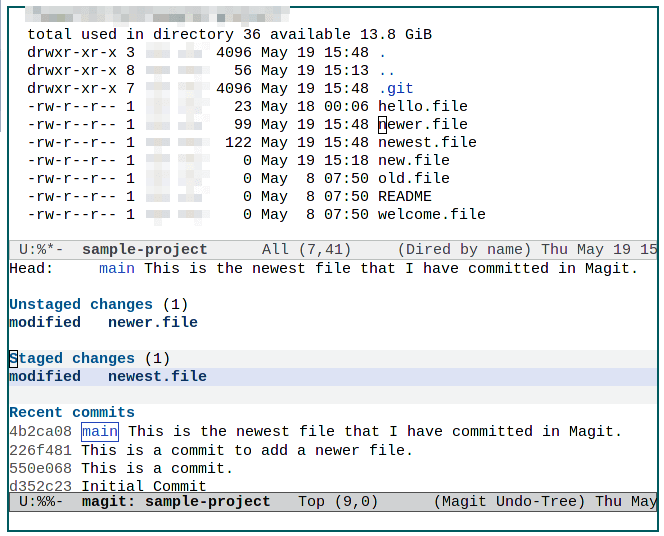Expand the staged modified newest.file diff
The image size is (664, 536).
tap(157, 376)
